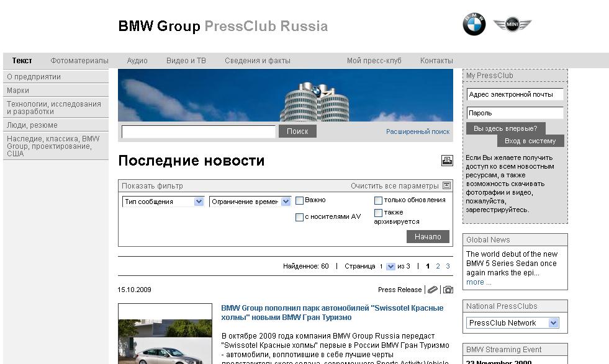Open the camera photos icon
The height and width of the screenshot is (364, 609).
click(448, 290)
